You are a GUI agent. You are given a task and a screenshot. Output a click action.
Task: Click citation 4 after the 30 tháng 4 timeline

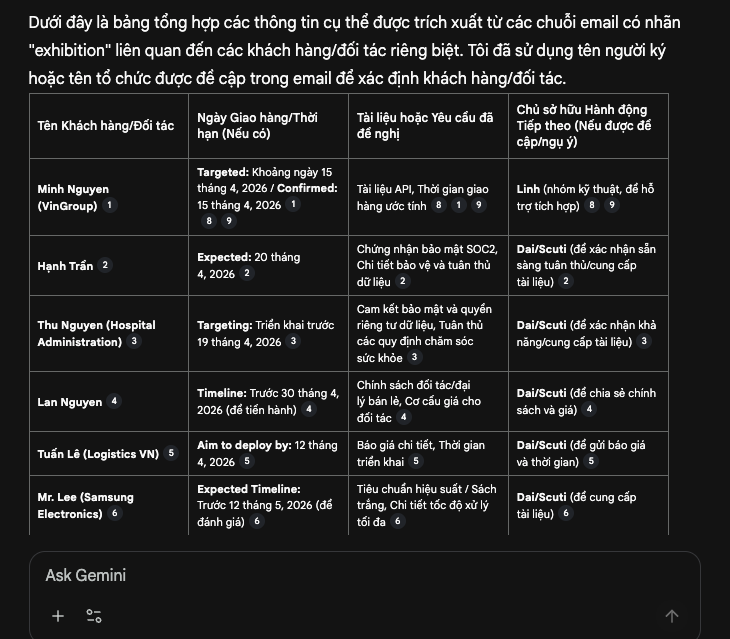coord(309,409)
